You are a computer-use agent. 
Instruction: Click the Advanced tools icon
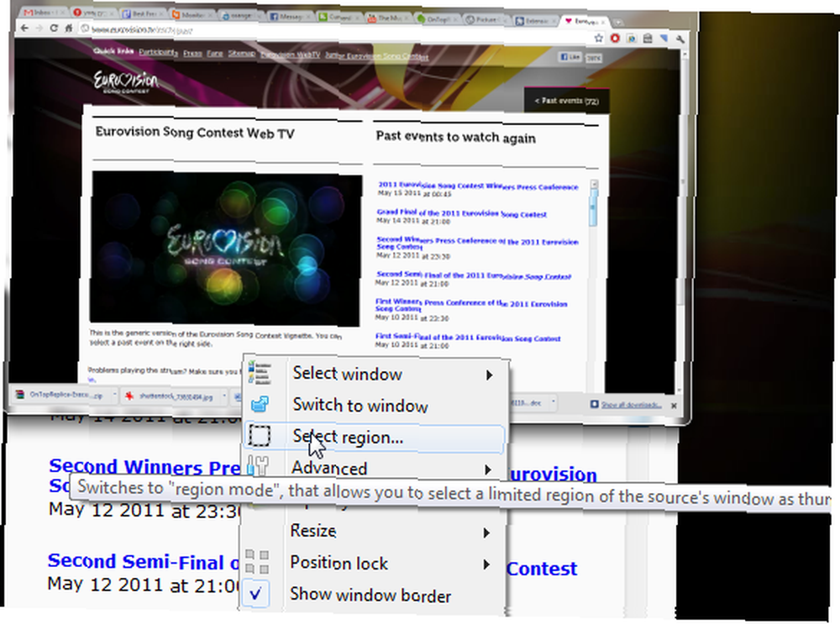[x=259, y=465]
